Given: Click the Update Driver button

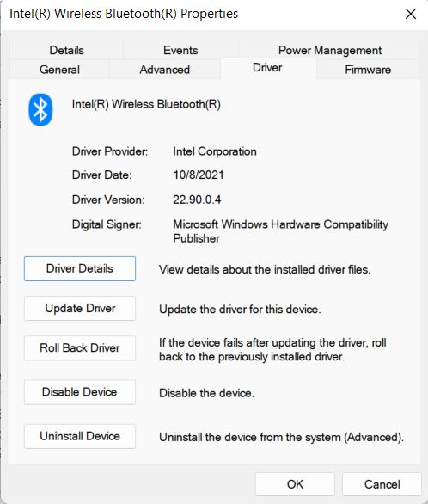Looking at the screenshot, I should pyautogui.click(x=80, y=308).
